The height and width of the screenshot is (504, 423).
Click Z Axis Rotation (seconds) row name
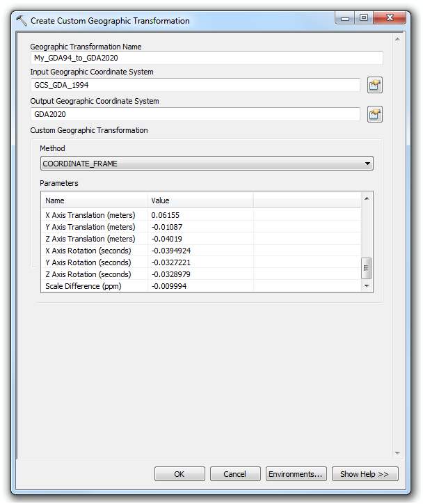coord(88,274)
